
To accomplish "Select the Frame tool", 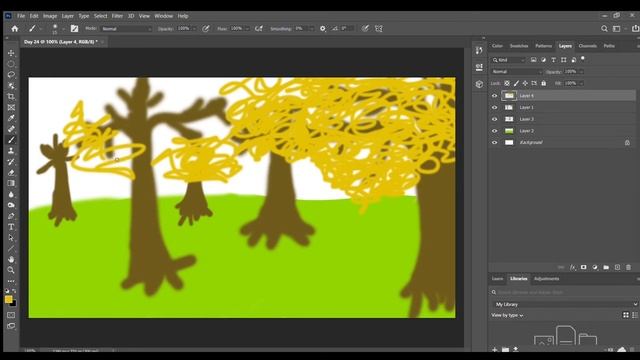I will coord(11,107).
